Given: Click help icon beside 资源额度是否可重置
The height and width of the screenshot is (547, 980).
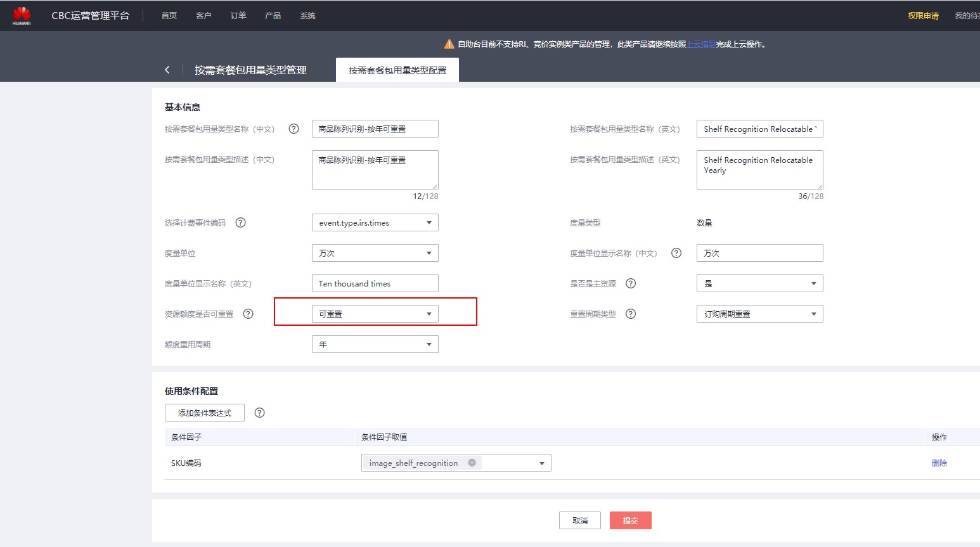Looking at the screenshot, I should click(x=248, y=314).
